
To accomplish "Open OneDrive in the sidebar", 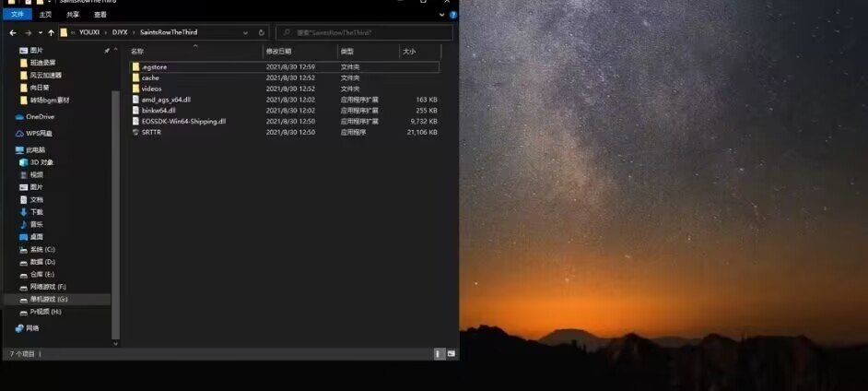I will tap(40, 117).
